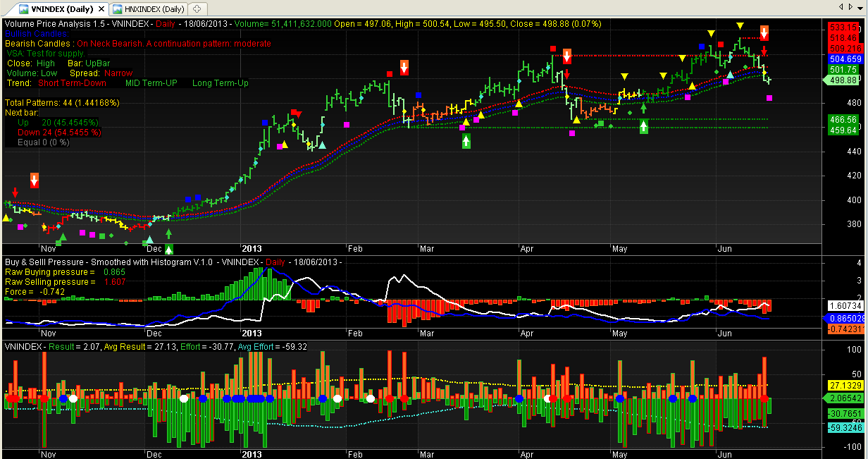868x459 pixels.
Task: Click the red 533.15 price level label
Action: pyautogui.click(x=845, y=27)
